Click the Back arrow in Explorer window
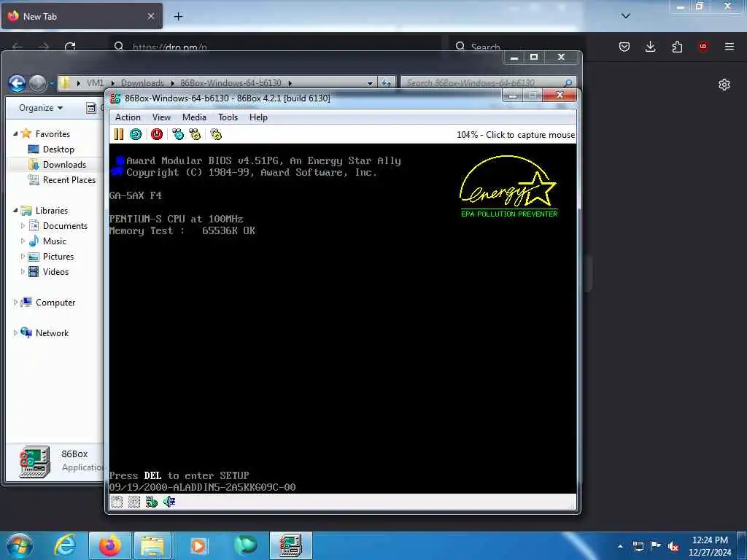The width and height of the screenshot is (747, 560). 18,83
